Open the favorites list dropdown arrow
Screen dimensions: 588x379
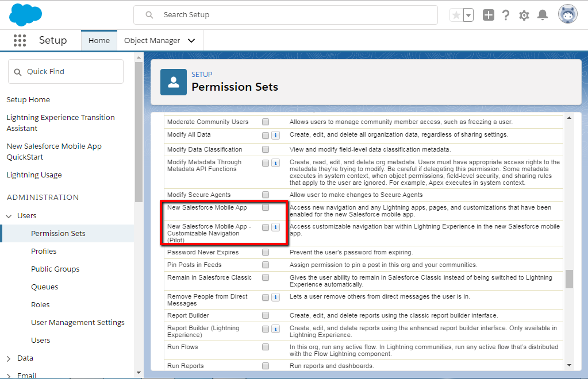(468, 16)
